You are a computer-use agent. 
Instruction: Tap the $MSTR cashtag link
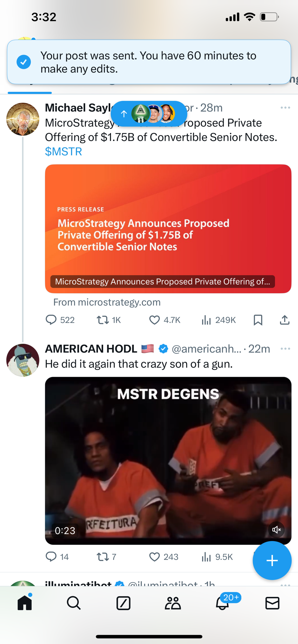point(64,151)
